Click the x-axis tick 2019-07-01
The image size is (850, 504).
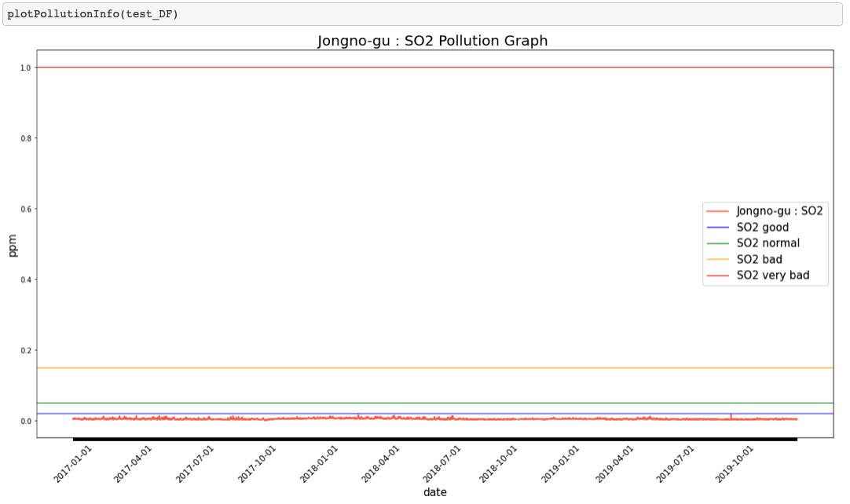tap(676, 465)
